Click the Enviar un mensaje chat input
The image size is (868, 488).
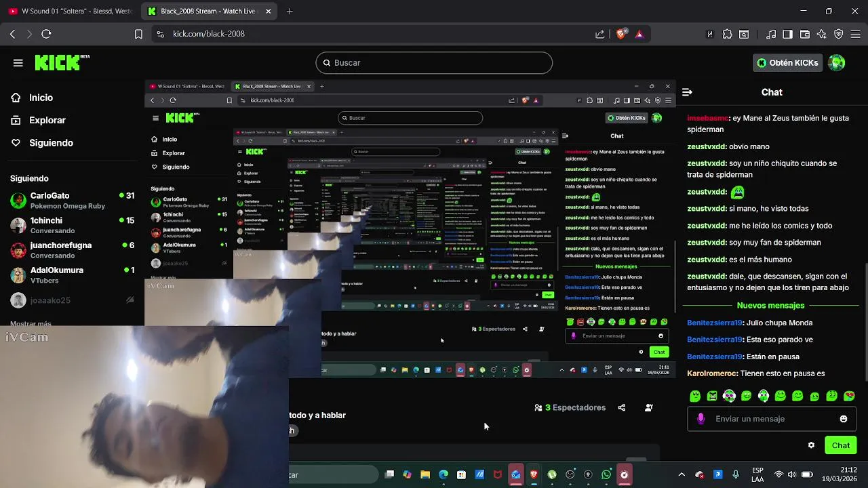(x=770, y=419)
